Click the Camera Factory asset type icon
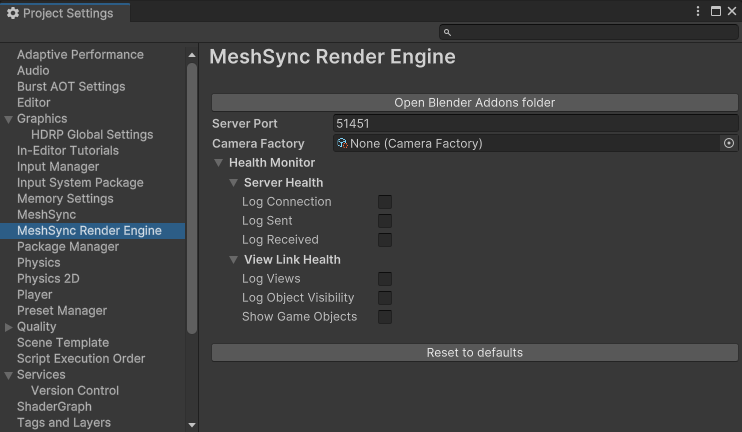Viewport: 742px width, 432px height. 342,143
